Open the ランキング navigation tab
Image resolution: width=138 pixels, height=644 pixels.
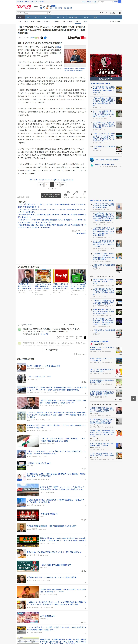pos(86,17)
